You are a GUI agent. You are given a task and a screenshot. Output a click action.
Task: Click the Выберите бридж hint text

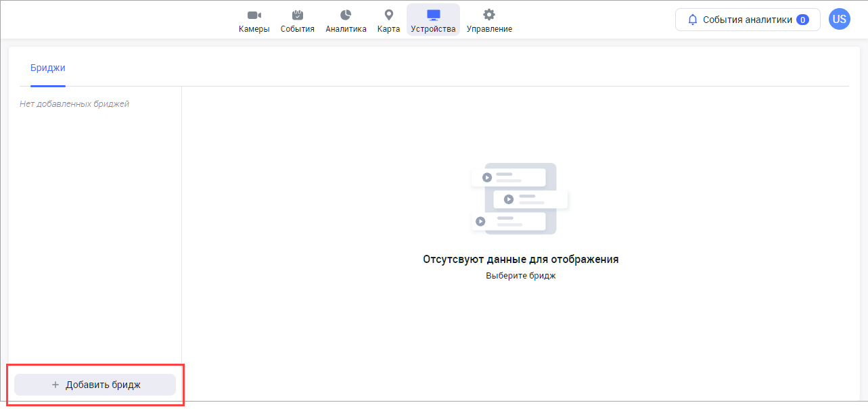click(520, 276)
